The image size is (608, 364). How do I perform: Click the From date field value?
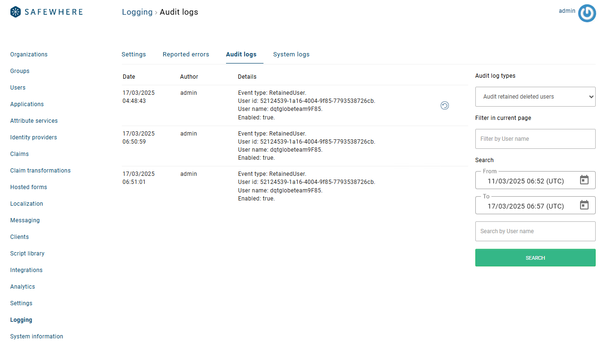526,181
